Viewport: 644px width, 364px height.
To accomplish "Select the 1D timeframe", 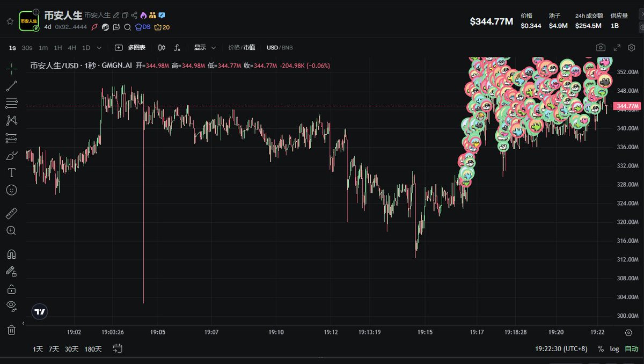I will click(86, 48).
